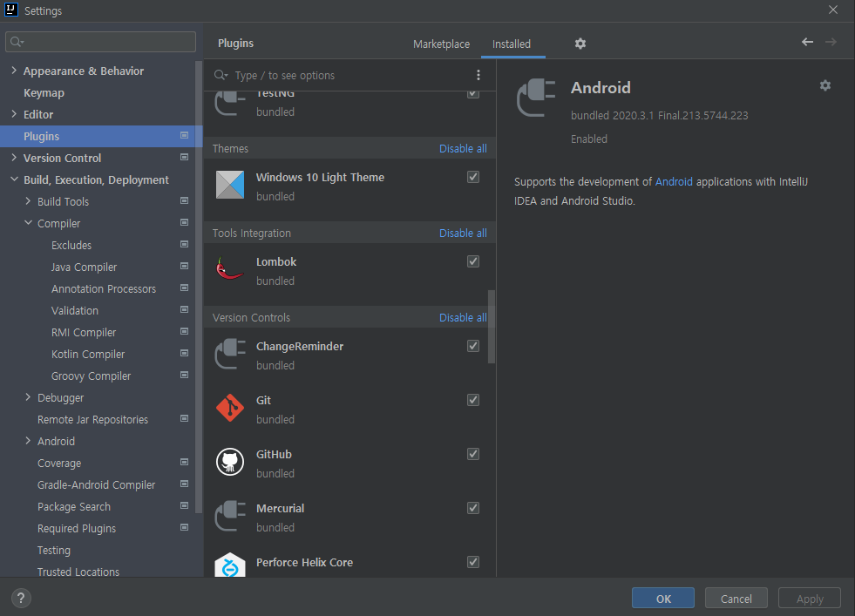Open the plugins gear settings next to Installed tab

[x=580, y=44]
